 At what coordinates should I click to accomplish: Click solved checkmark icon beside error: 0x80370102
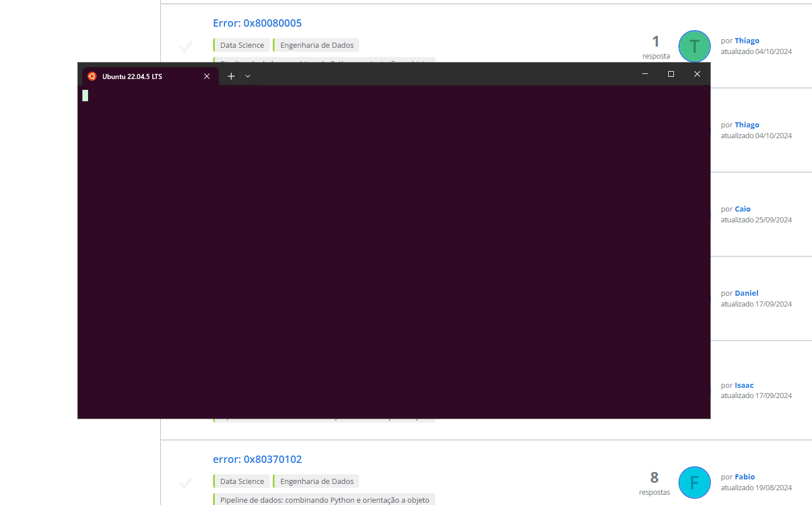186,483
